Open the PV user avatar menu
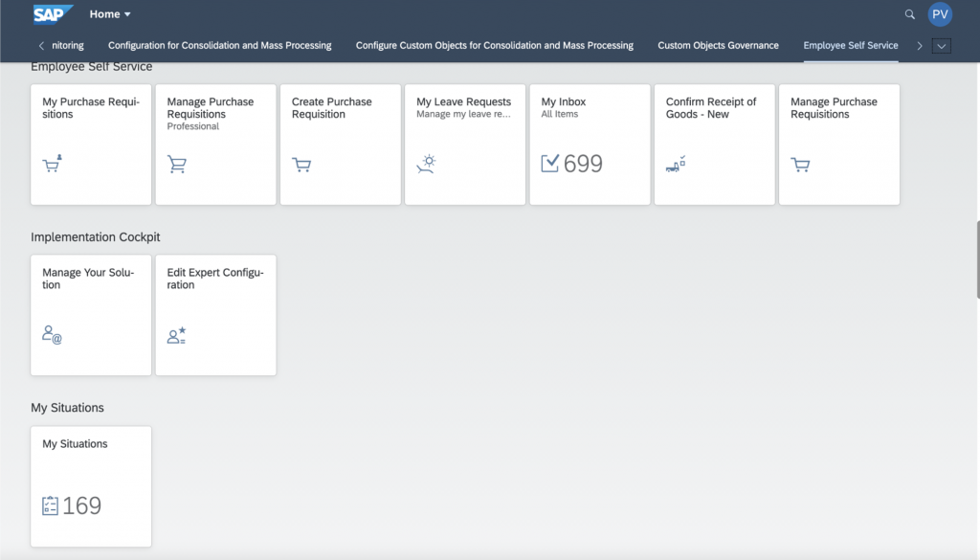The image size is (980, 560). pyautogui.click(x=940, y=14)
